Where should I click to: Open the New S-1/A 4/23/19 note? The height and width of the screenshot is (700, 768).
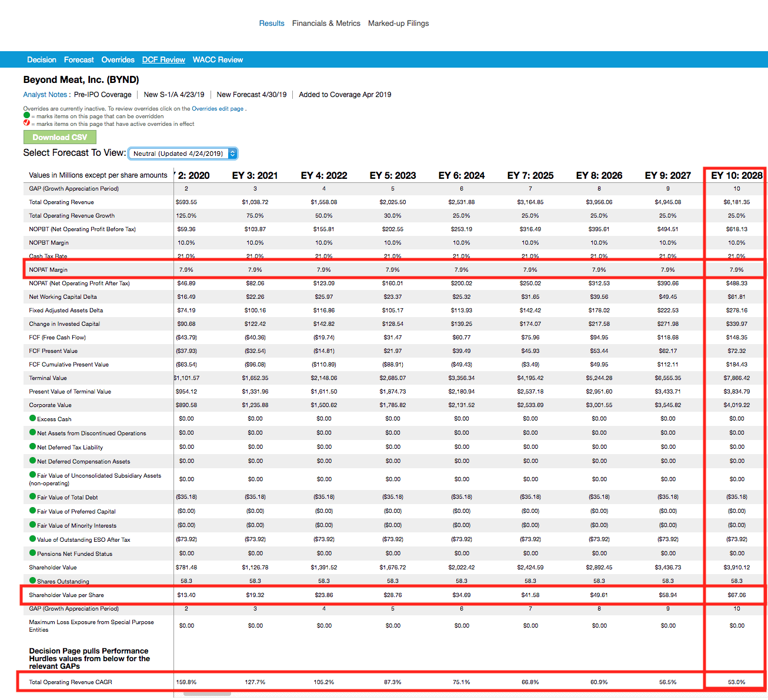pos(174,95)
